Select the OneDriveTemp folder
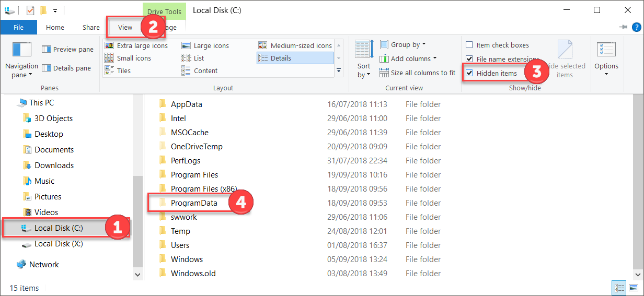644x296 pixels. [197, 147]
